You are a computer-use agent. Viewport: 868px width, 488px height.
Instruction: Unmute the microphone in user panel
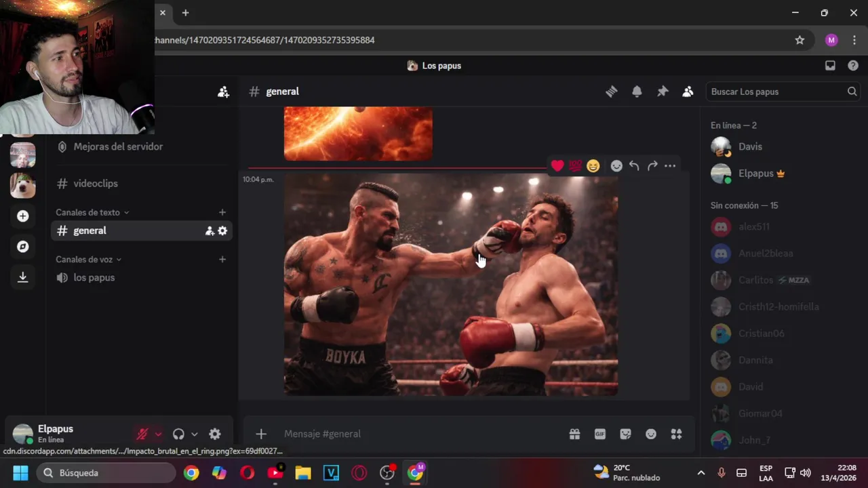(142, 434)
